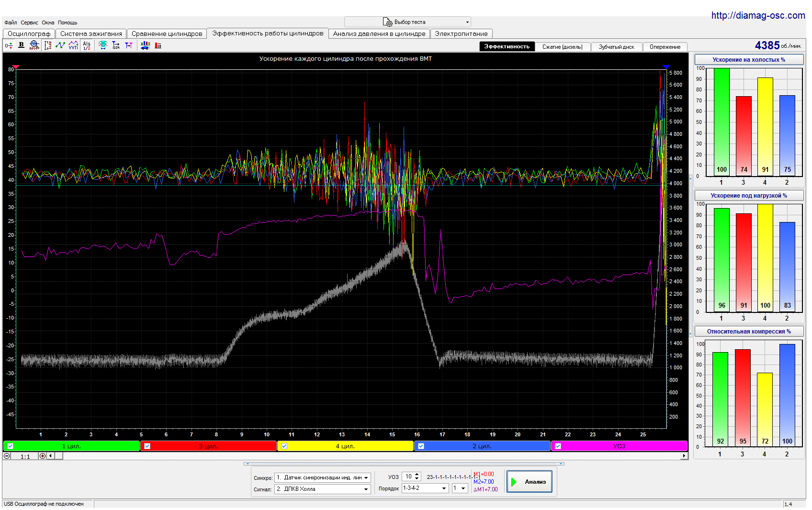Select the green connected-points graph icon
The image size is (812, 510).
(60, 45)
